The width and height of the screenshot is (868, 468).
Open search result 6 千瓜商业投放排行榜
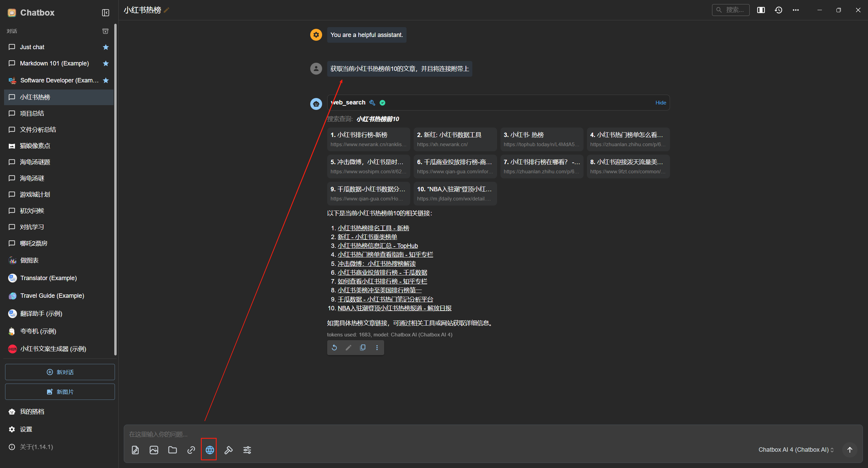tap(455, 166)
